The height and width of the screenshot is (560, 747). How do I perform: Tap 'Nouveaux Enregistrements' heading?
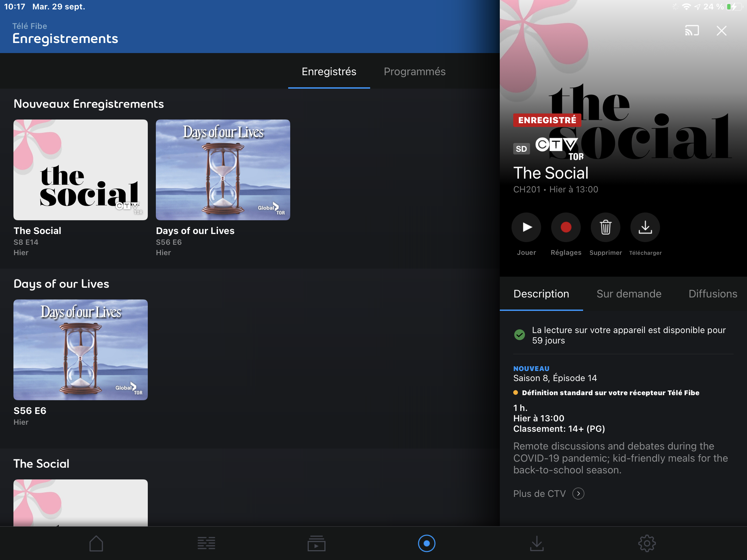click(88, 104)
